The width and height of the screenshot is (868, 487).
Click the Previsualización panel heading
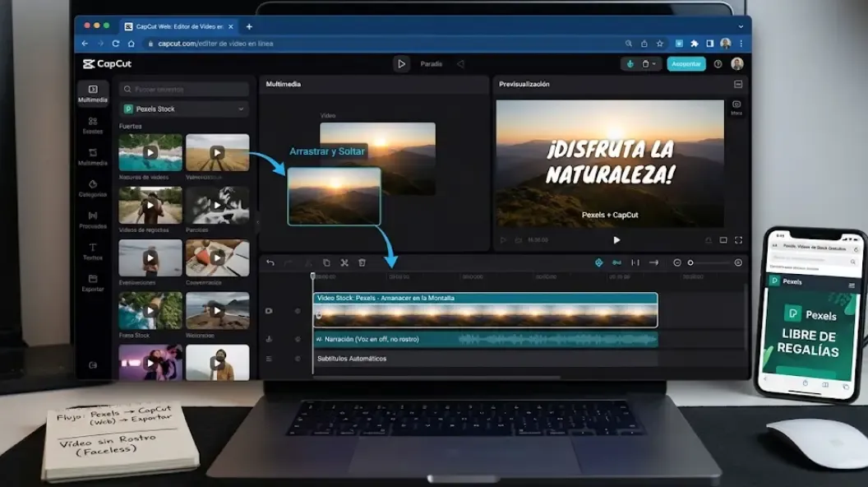pos(524,84)
